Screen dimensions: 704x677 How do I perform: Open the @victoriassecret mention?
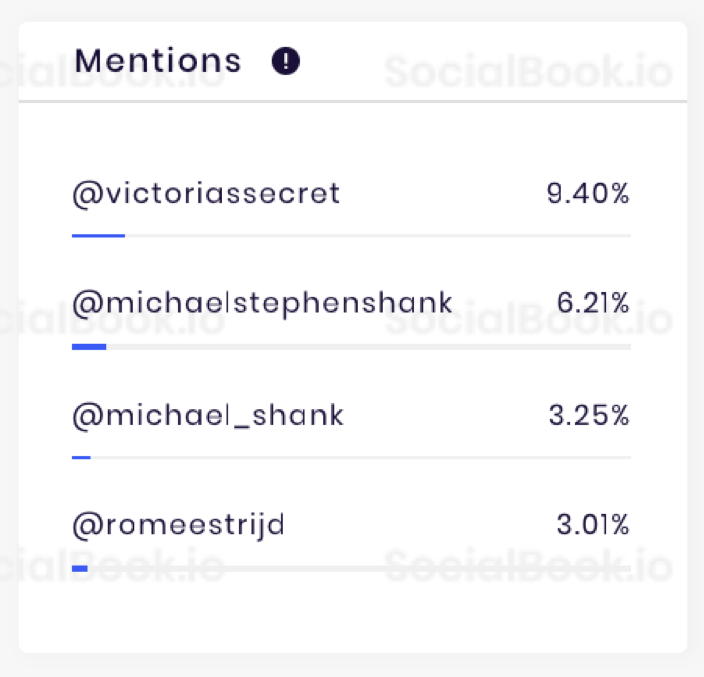[x=206, y=194]
